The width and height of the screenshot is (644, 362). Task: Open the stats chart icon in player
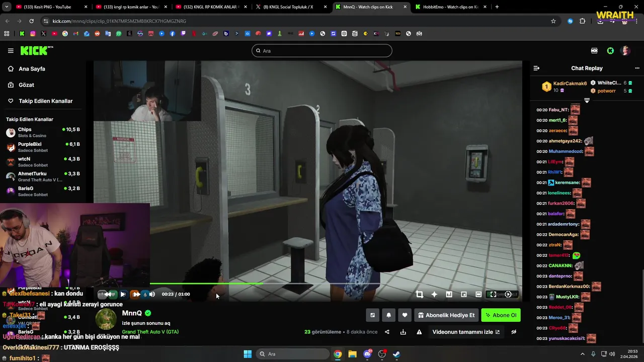click(x=449, y=295)
